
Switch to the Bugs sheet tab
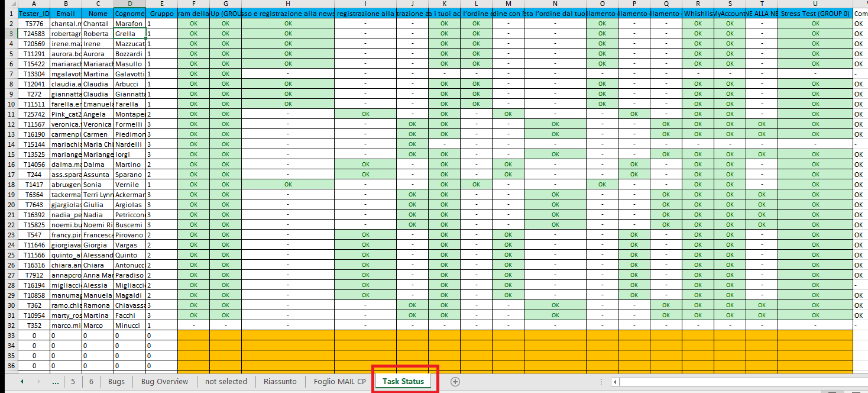116,382
